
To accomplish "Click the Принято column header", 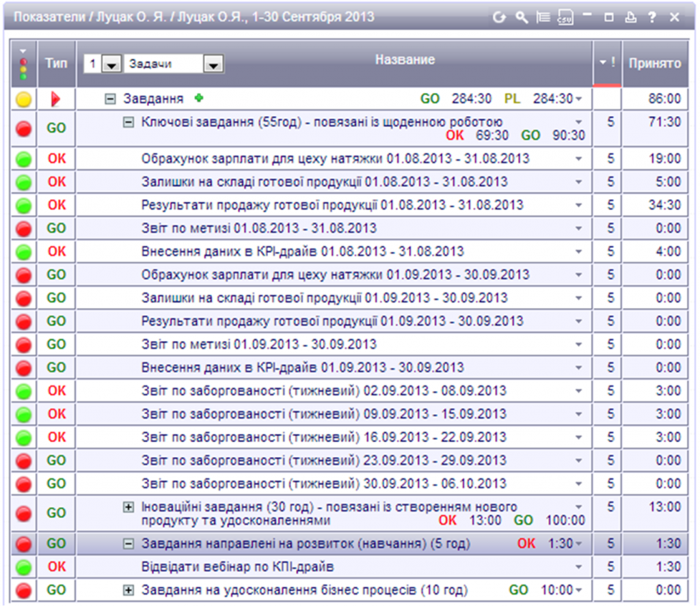I will (655, 64).
